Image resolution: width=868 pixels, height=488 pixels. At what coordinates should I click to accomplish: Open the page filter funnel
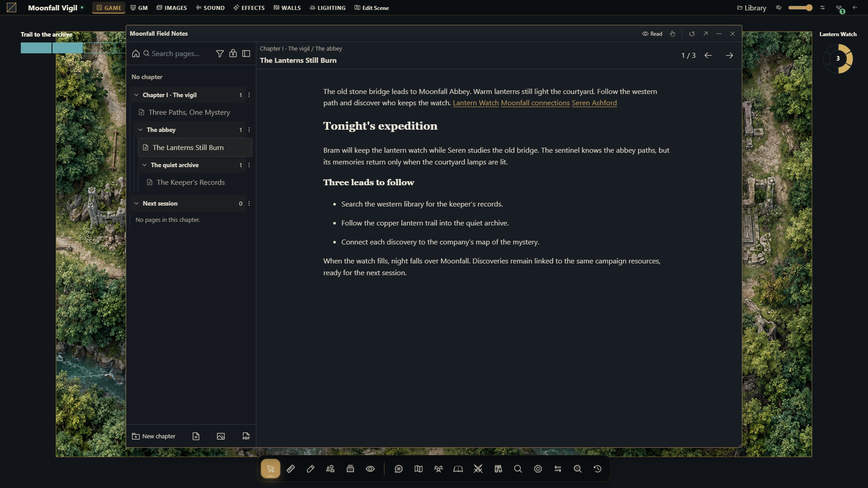click(220, 53)
